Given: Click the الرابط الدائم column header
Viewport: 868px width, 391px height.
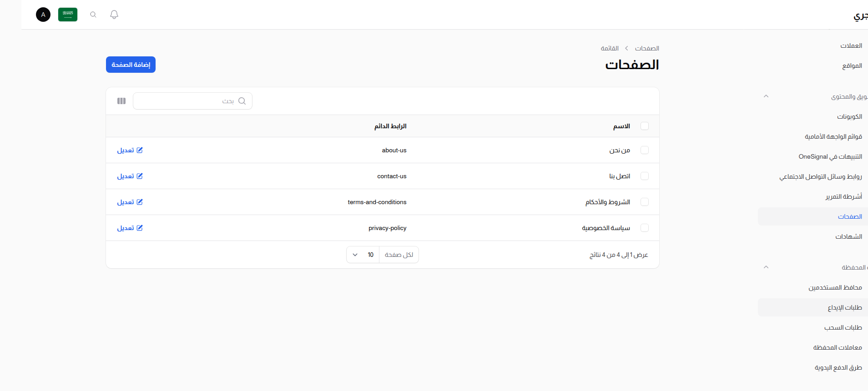Looking at the screenshot, I should tap(390, 126).
